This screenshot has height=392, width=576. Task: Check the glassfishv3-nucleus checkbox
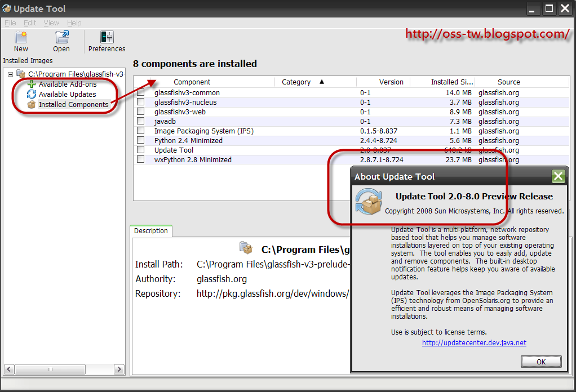pyautogui.click(x=141, y=102)
